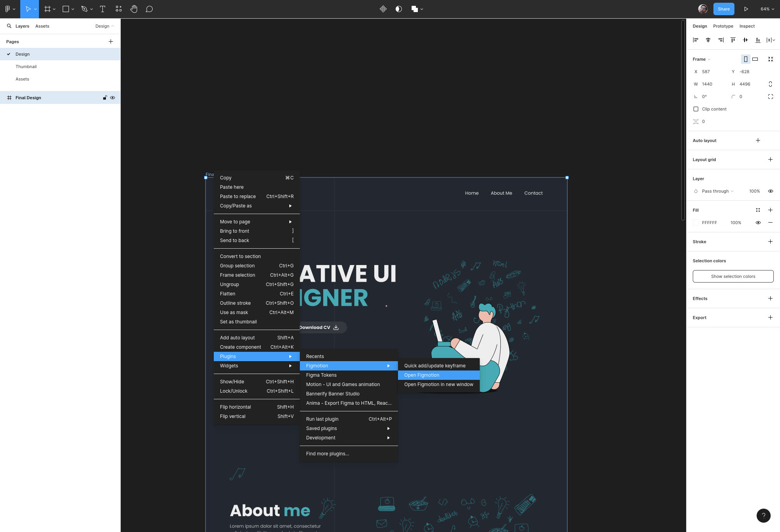This screenshot has width=780, height=532.
Task: Expand Move to page submenu
Action: (x=257, y=222)
